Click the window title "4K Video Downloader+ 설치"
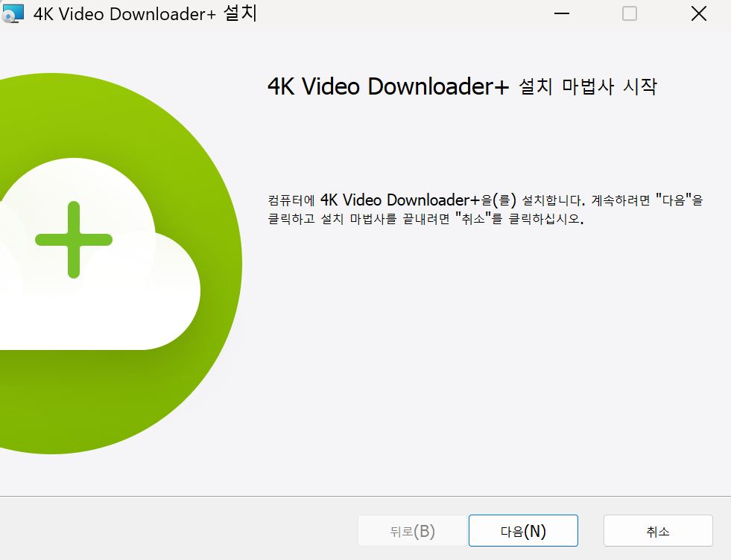731x560 pixels. tap(145, 13)
